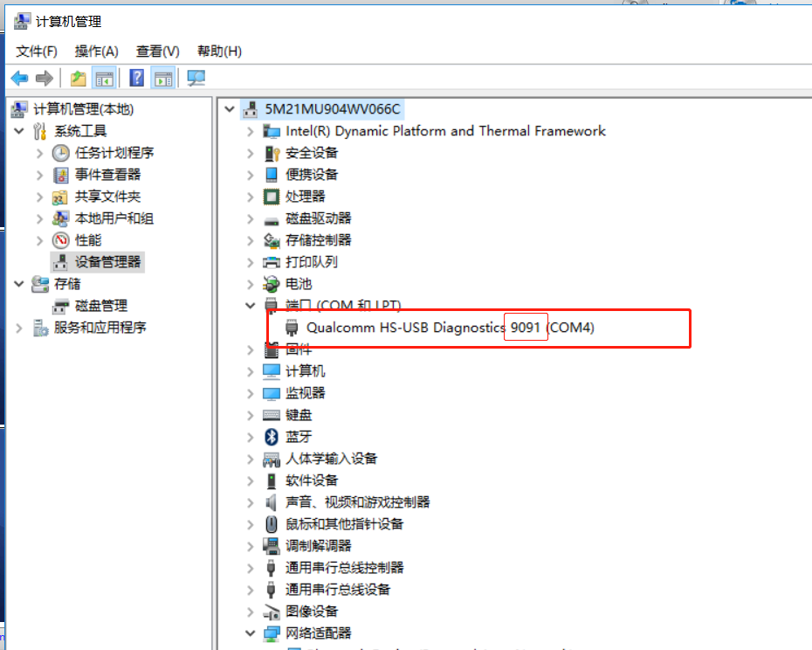Click the Forward arrow toolbar icon
The image size is (812, 650).
click(45, 79)
